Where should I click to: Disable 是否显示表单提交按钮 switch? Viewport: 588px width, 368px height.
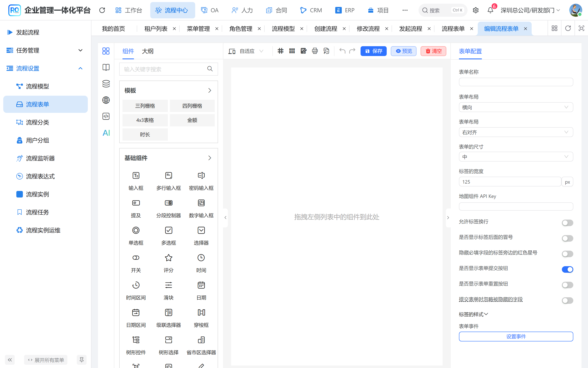[567, 269]
